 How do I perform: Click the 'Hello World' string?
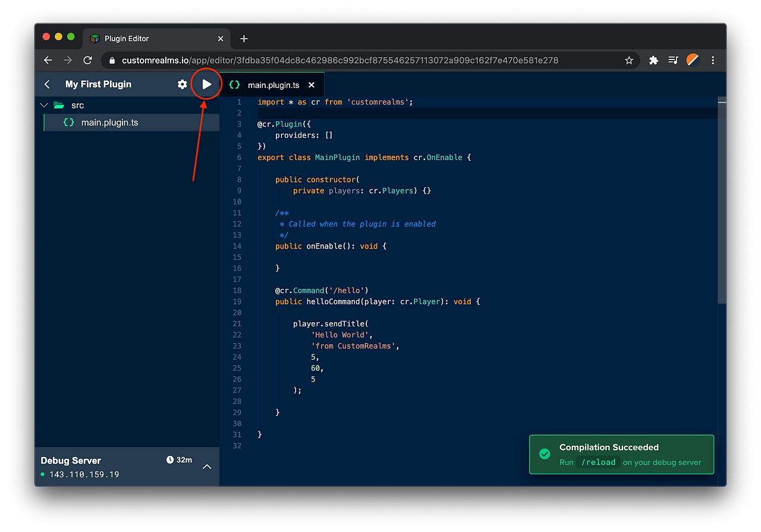[339, 335]
